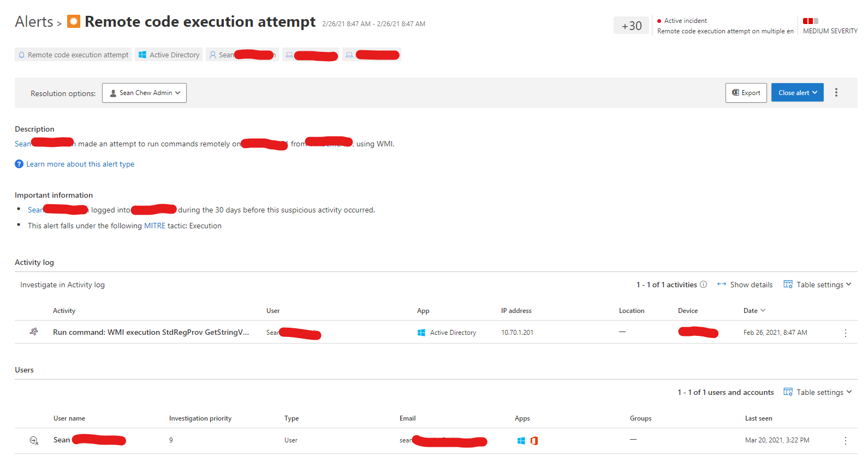Click the user investigate icon in Users row
The width and height of the screenshot is (868, 473).
pos(34,440)
